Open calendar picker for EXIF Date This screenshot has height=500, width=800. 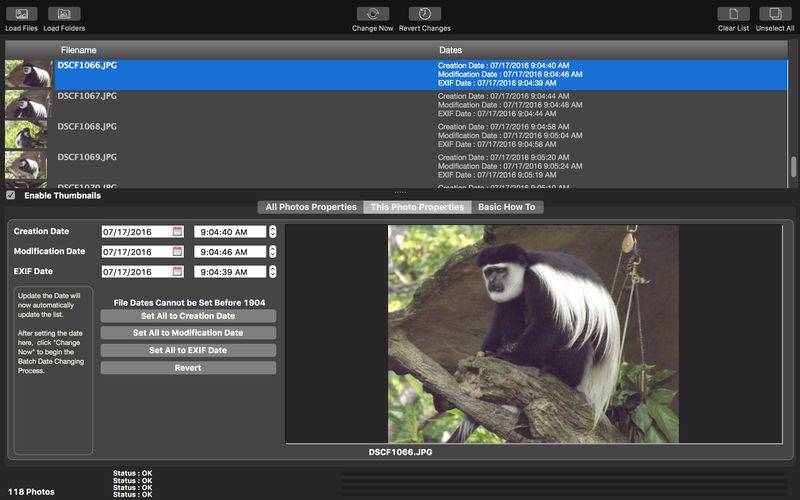177,271
